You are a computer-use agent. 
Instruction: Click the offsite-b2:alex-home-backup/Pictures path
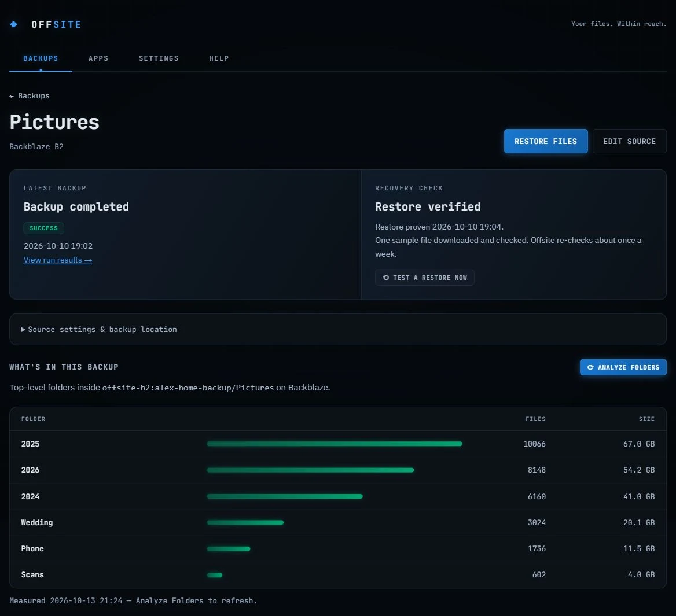pyautogui.click(x=188, y=388)
